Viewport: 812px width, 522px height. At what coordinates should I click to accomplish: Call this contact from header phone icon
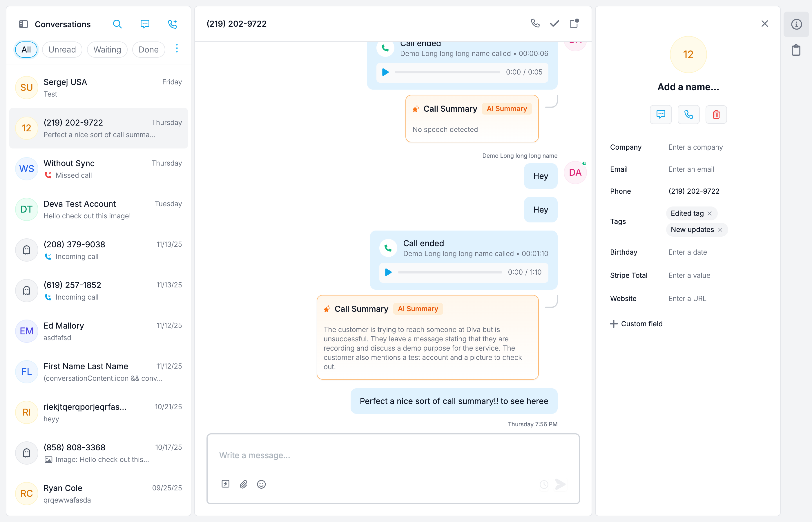pos(535,23)
